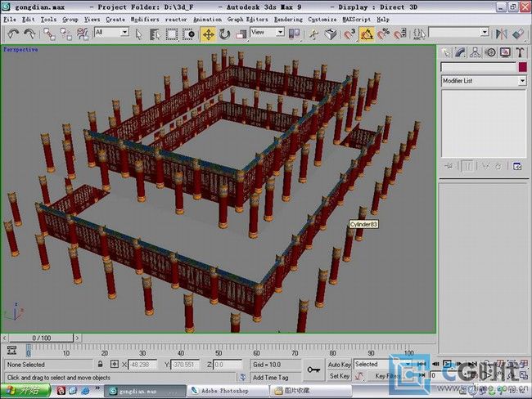This screenshot has height=399, width=532.
Task: Click Pin Stack icon below modifier stack
Action: click(x=449, y=166)
